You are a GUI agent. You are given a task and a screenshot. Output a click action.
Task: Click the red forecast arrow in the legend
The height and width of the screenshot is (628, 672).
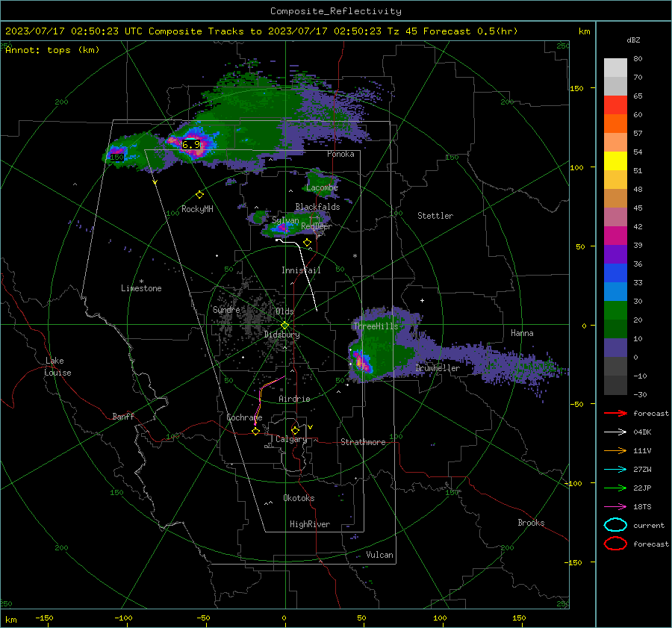point(615,413)
